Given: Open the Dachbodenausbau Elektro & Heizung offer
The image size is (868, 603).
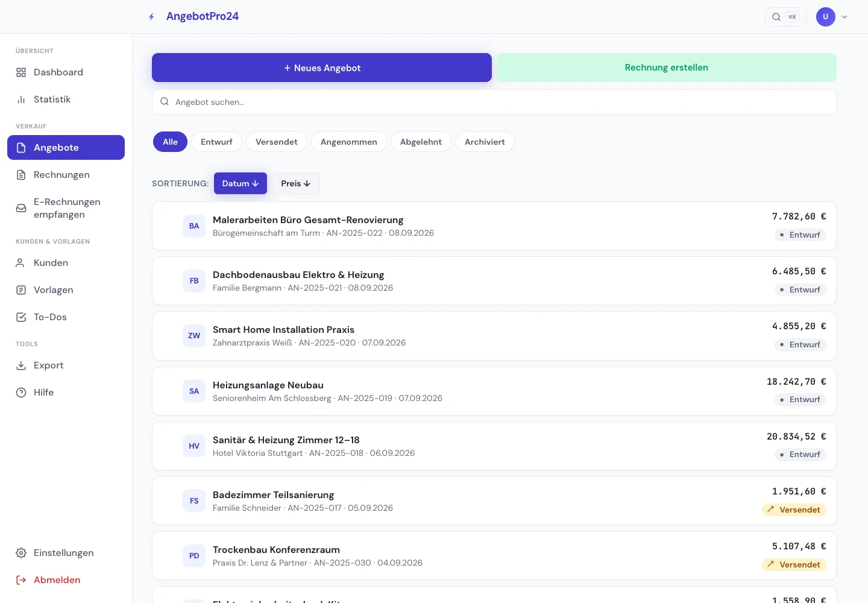Looking at the screenshot, I should pos(494,281).
